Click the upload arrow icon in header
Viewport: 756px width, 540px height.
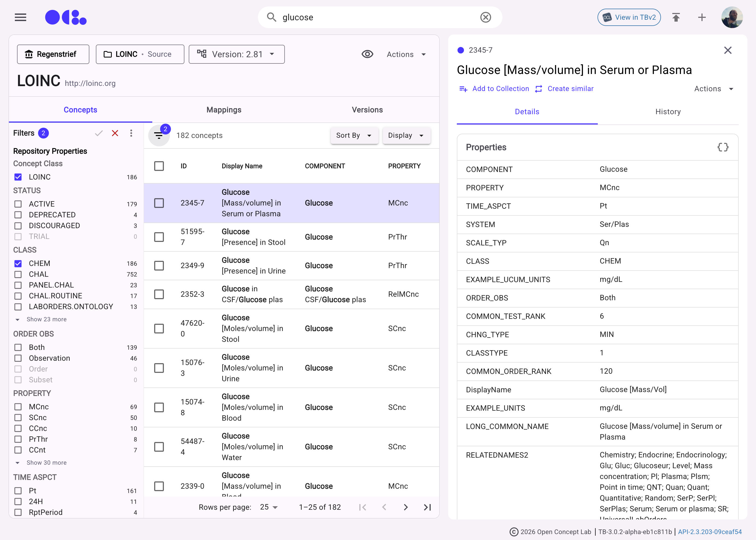[x=676, y=17]
